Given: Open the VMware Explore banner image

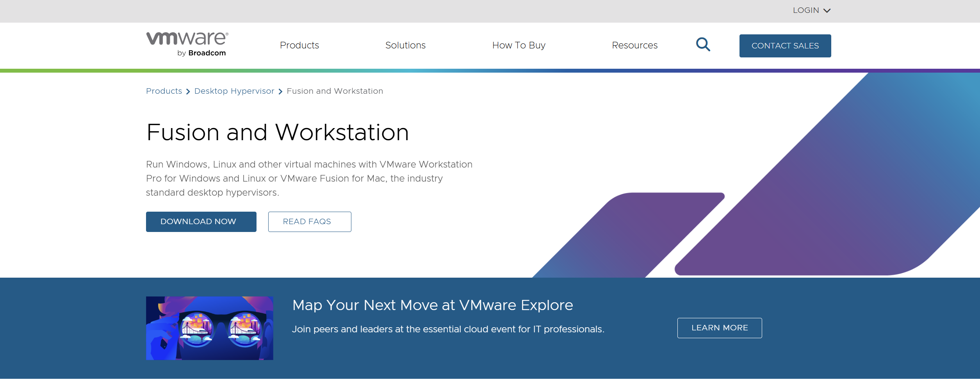Looking at the screenshot, I should 210,328.
